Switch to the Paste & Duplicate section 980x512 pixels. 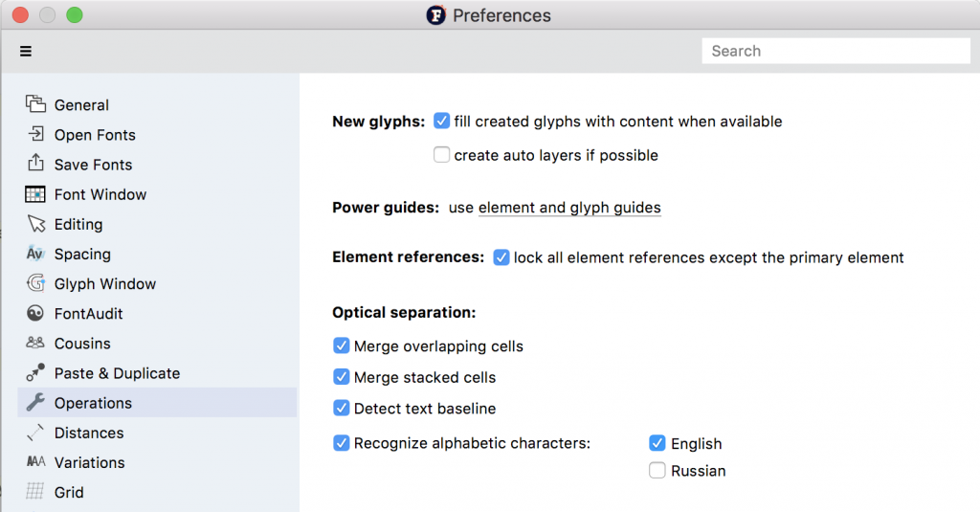point(117,373)
